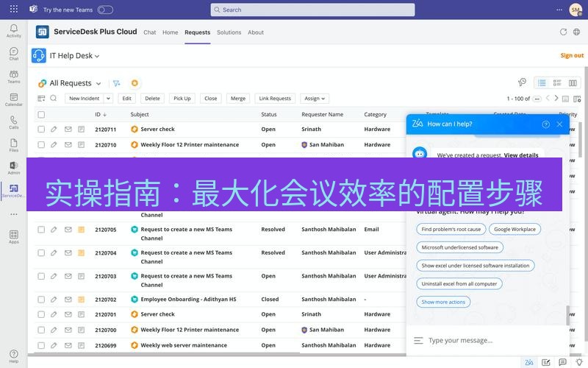Open the total count ellipsis menu
Image resolution: width=588 pixels, height=368 pixels.
point(537,99)
